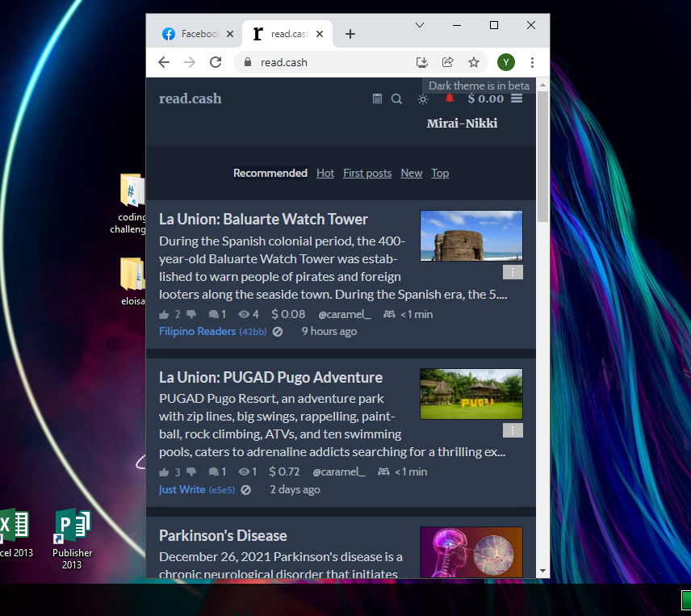
Task: Click the read.cash search magnifier icon
Action: pos(396,98)
